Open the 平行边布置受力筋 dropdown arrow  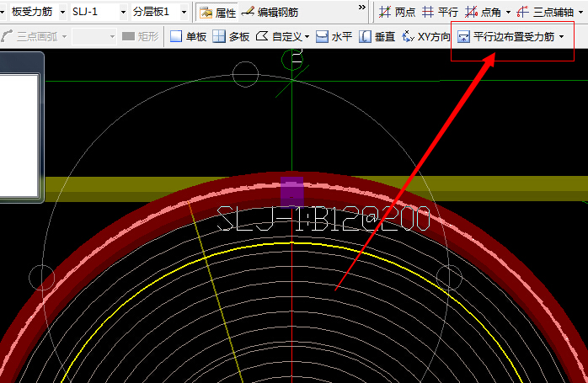(561, 36)
